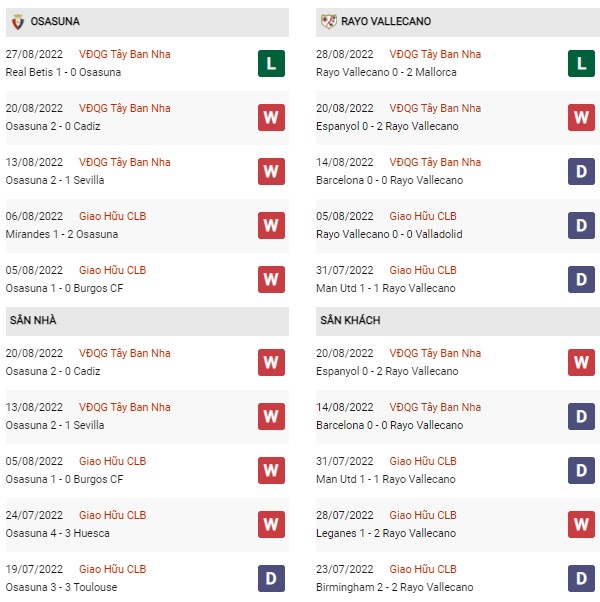The height and width of the screenshot is (602, 600).
Task: Open VĐQG Tây Ban Nha link for 28/08/2022
Action: click(x=434, y=54)
